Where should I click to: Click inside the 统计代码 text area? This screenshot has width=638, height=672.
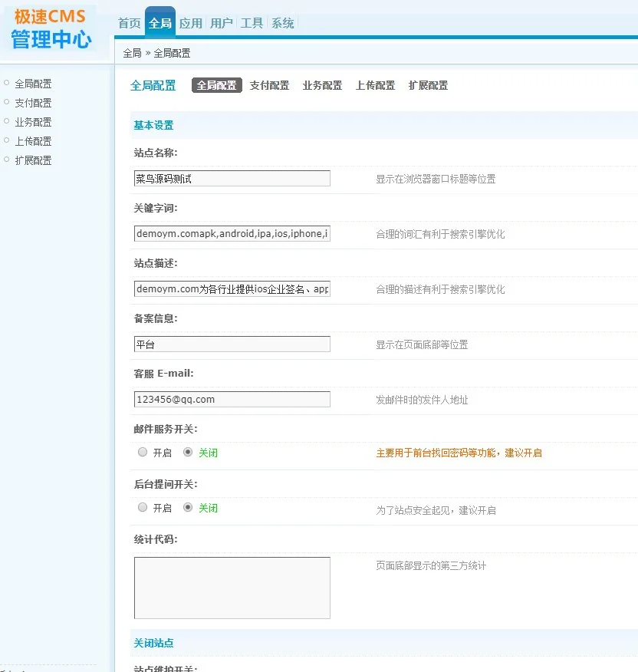[232, 588]
